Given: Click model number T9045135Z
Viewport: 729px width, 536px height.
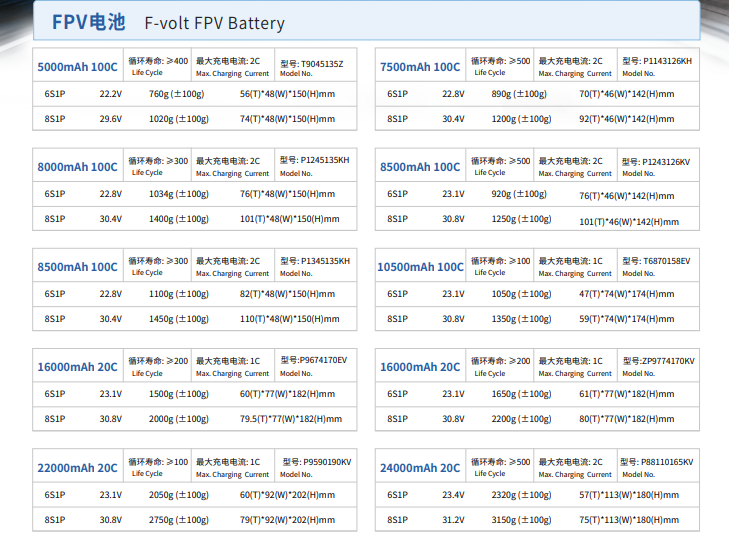Looking at the screenshot, I should pos(322,64).
